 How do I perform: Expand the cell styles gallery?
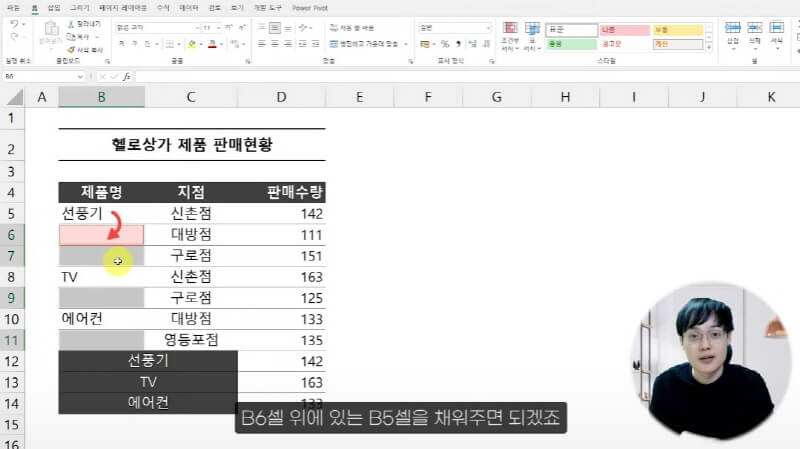709,47
